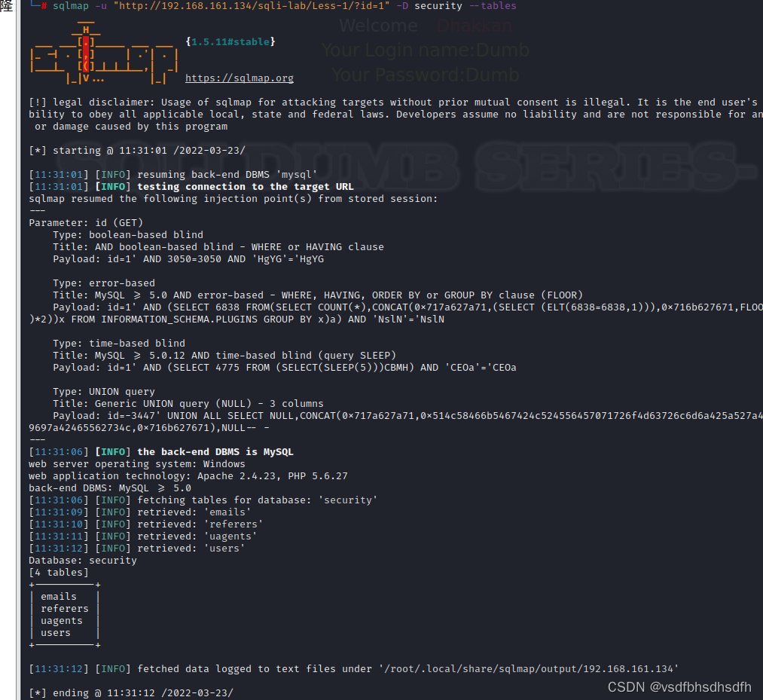Image resolution: width=763 pixels, height=700 pixels.
Task: Click 'Type: UNION query' line
Action: [104, 392]
